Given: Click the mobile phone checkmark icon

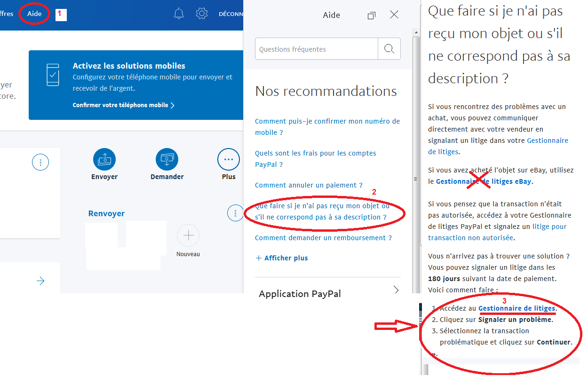Looking at the screenshot, I should 53,74.
